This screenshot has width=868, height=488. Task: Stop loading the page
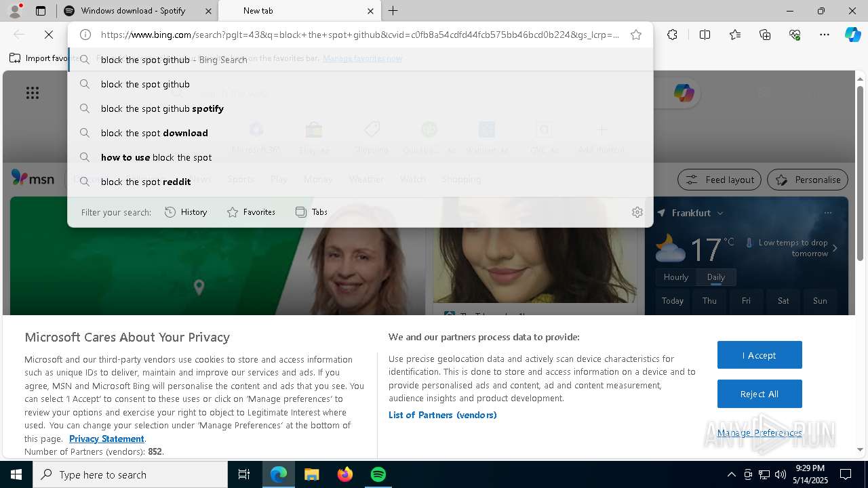pos(49,35)
